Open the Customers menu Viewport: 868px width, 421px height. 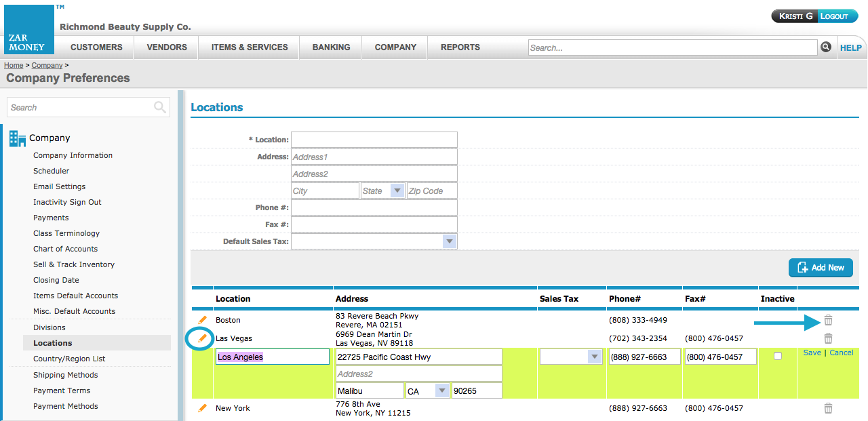[96, 47]
